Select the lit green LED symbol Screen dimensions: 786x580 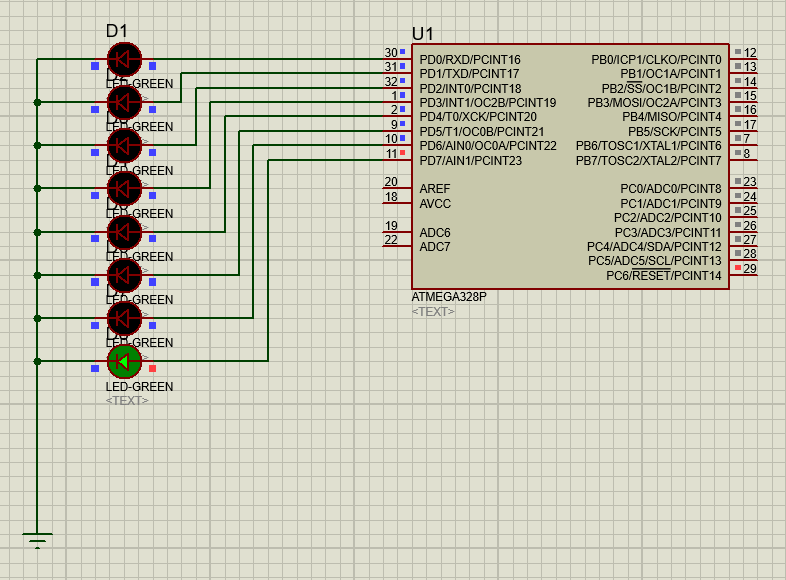(x=124, y=361)
